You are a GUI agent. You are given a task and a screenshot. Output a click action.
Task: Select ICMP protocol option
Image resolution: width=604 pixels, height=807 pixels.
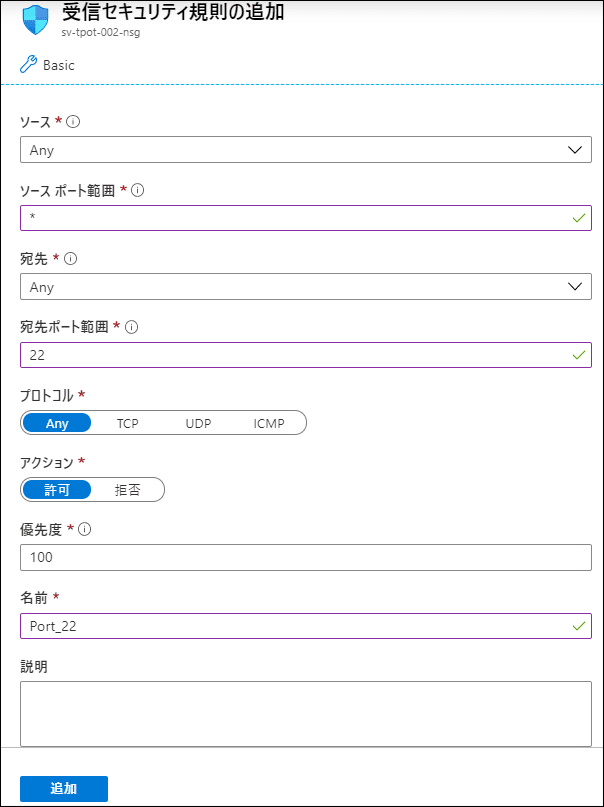(268, 423)
